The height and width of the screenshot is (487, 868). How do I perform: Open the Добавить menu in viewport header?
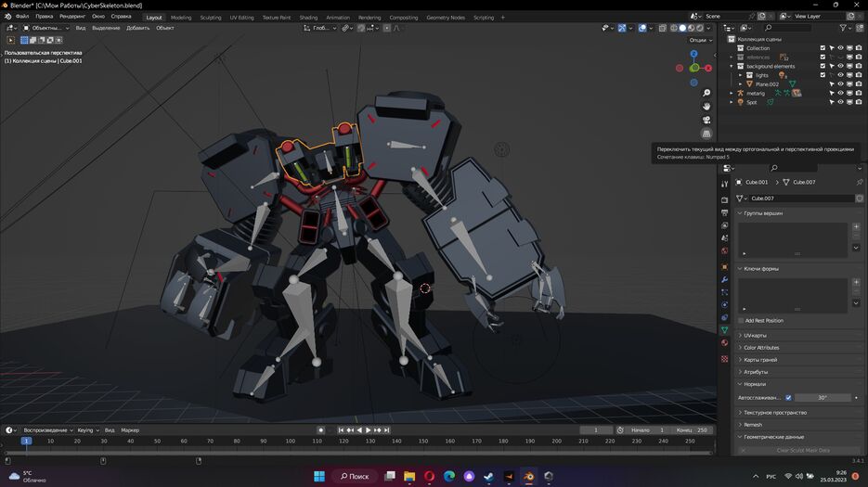click(x=137, y=28)
